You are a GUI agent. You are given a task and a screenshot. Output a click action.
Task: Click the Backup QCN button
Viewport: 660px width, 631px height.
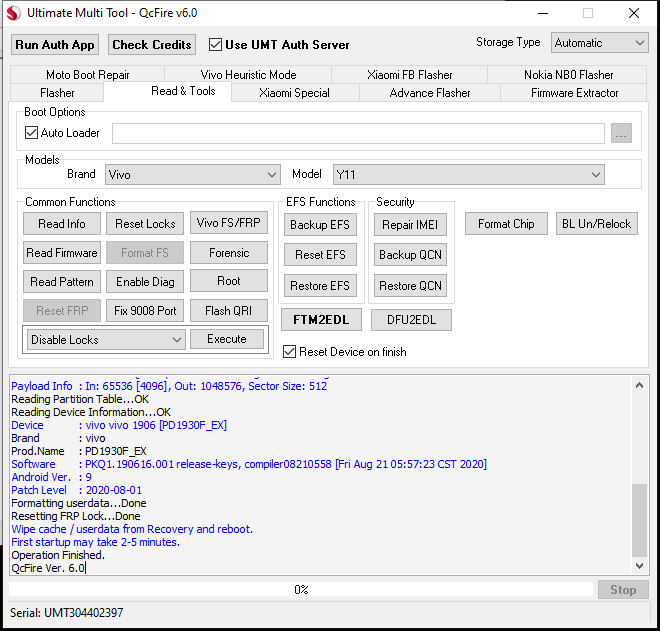[410, 255]
